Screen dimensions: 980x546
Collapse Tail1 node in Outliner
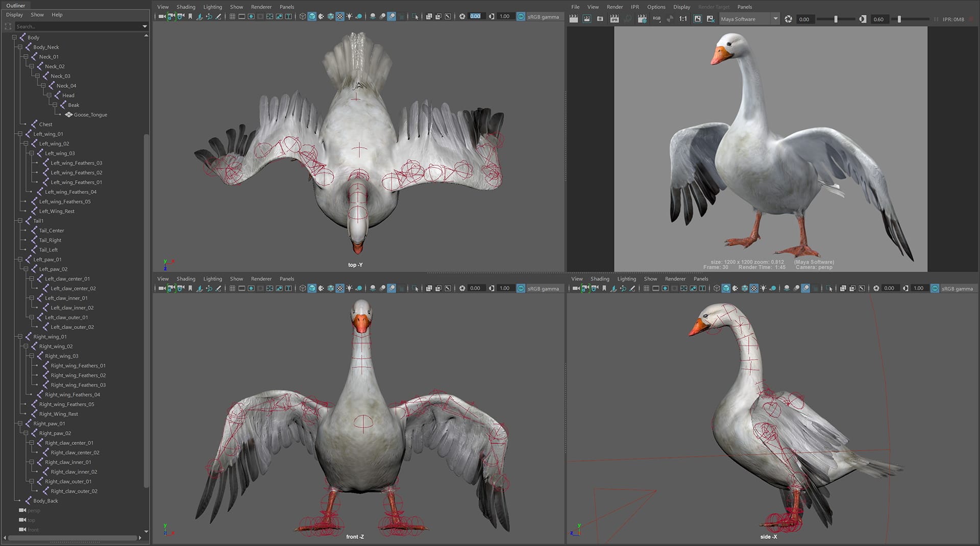20,221
